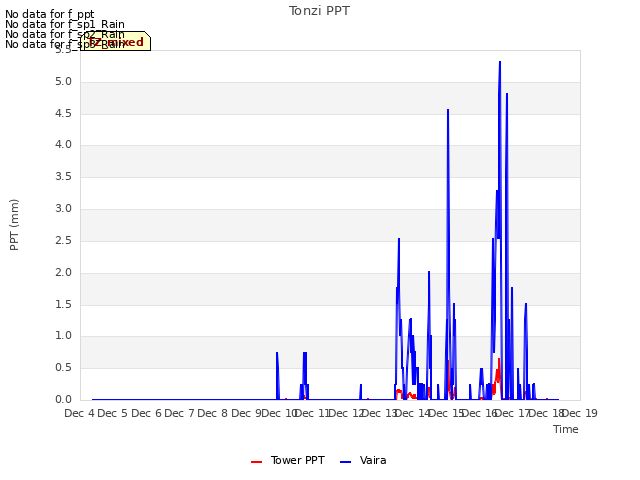Click the Dec 5 x-axis tick label
This screenshot has height=480, width=640.
pos(113,413)
